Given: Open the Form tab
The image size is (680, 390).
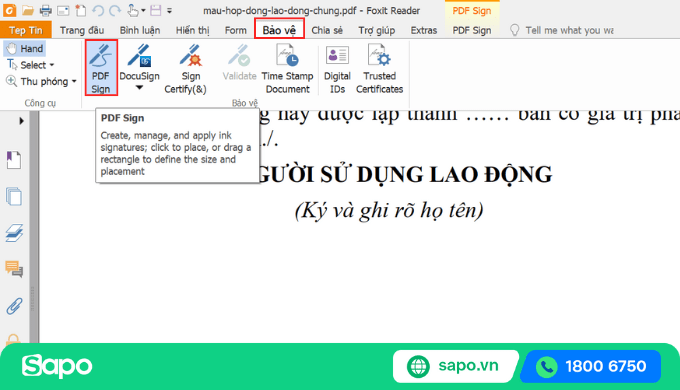Looking at the screenshot, I should (x=235, y=30).
